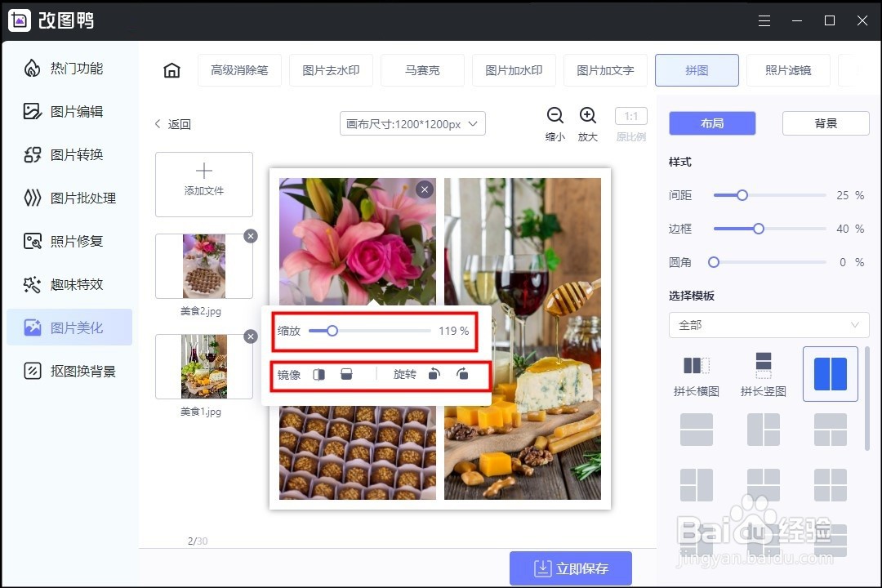Viewport: 882px width, 588px height.
Task: Select the horizontal mirror icon
Action: 318,374
